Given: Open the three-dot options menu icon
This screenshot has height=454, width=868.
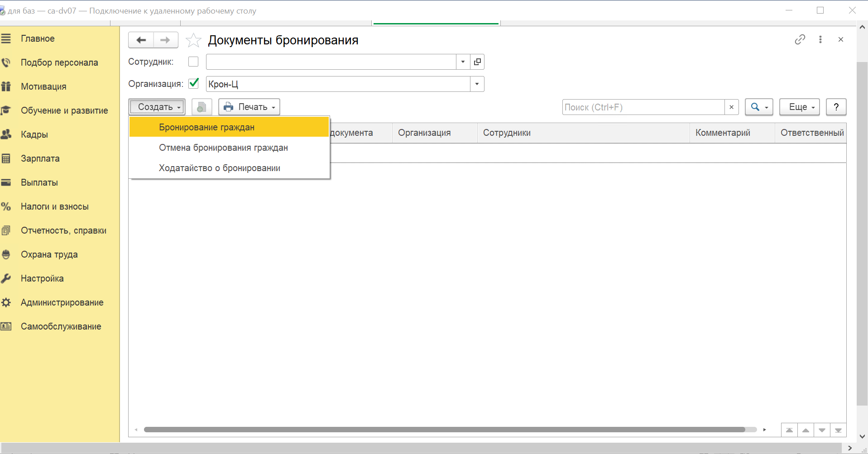Looking at the screenshot, I should pyautogui.click(x=820, y=39).
